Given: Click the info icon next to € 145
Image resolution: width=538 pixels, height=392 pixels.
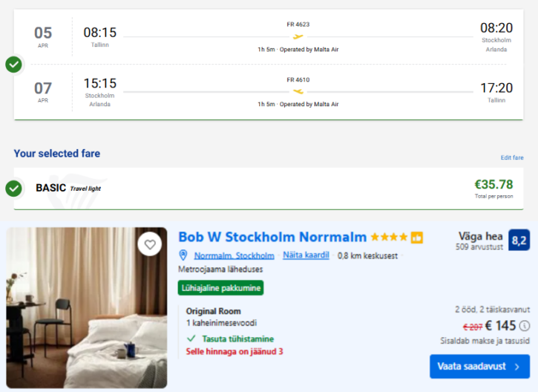Looking at the screenshot, I should click(525, 325).
